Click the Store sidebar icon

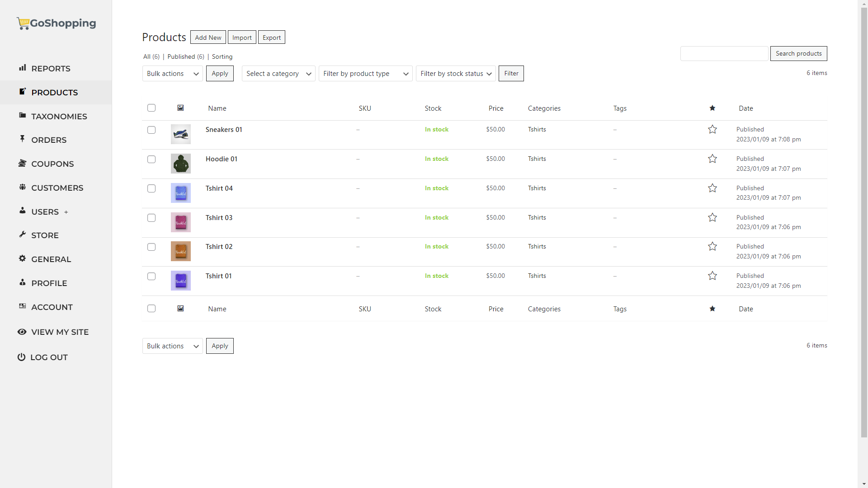pyautogui.click(x=23, y=234)
